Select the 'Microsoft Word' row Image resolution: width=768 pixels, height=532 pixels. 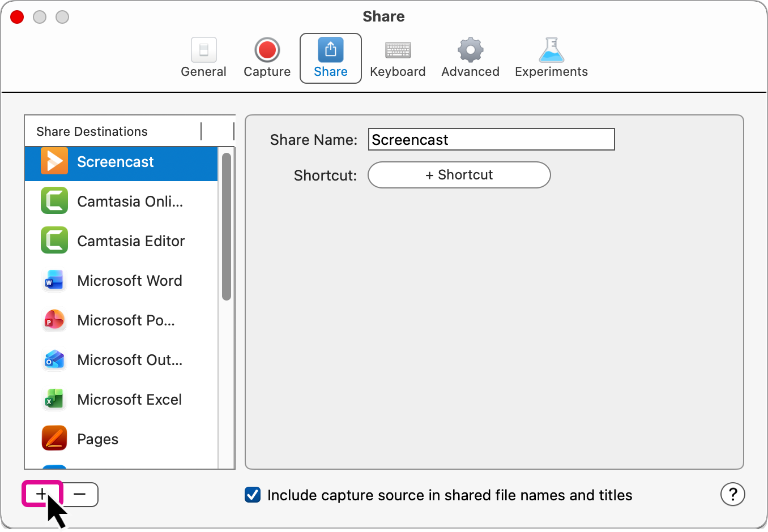(x=121, y=280)
